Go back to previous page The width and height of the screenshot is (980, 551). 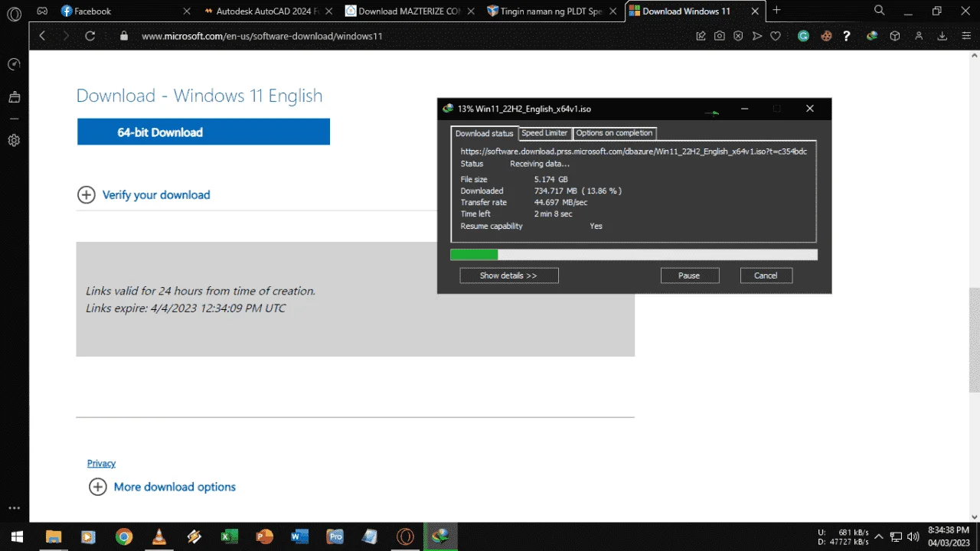42,36
